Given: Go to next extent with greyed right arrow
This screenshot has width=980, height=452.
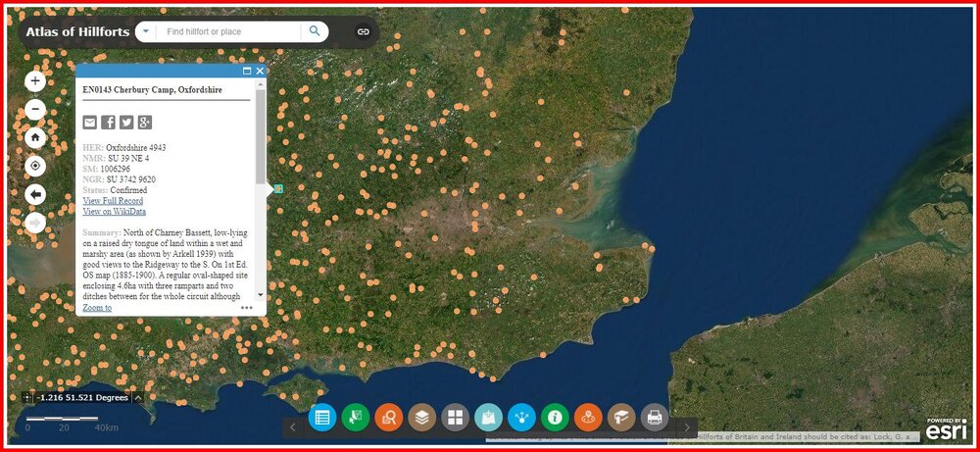Looking at the screenshot, I should tap(35, 223).
